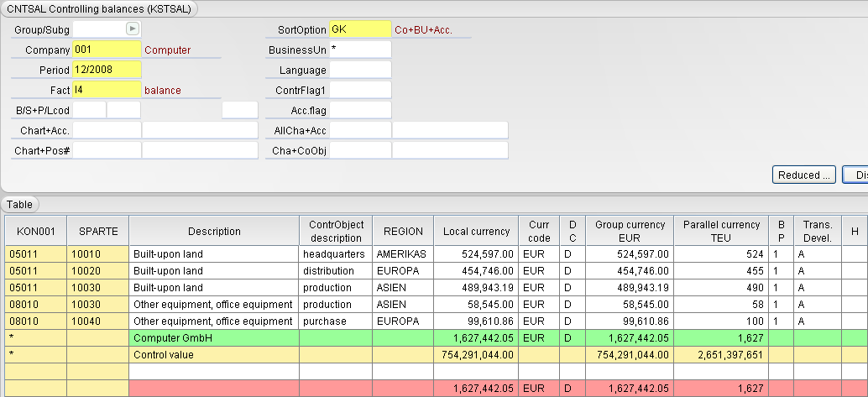Select the Control value row
Image resolution: width=868 pixels, height=397 pixels.
tap(437, 354)
